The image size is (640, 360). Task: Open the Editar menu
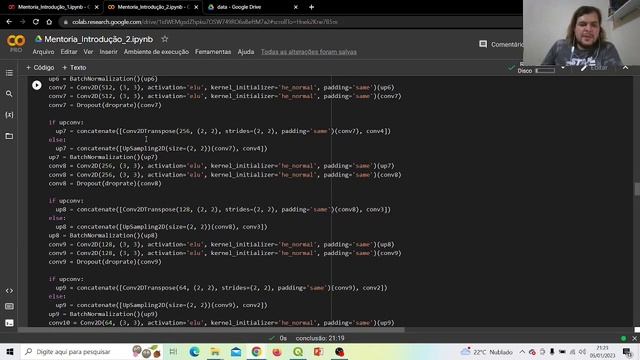(x=69, y=52)
